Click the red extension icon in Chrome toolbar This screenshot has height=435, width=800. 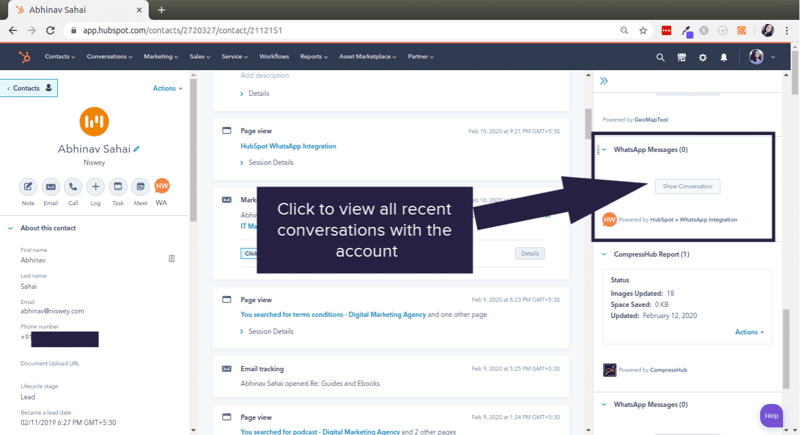tap(666, 31)
